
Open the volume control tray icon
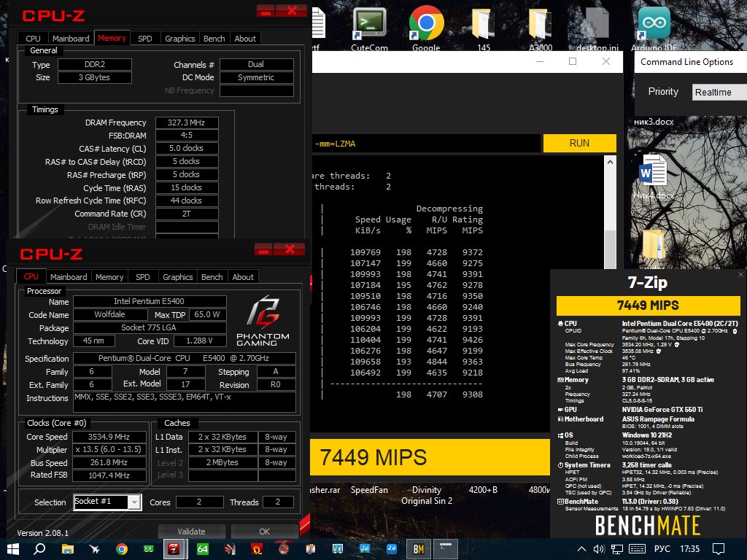click(x=599, y=549)
